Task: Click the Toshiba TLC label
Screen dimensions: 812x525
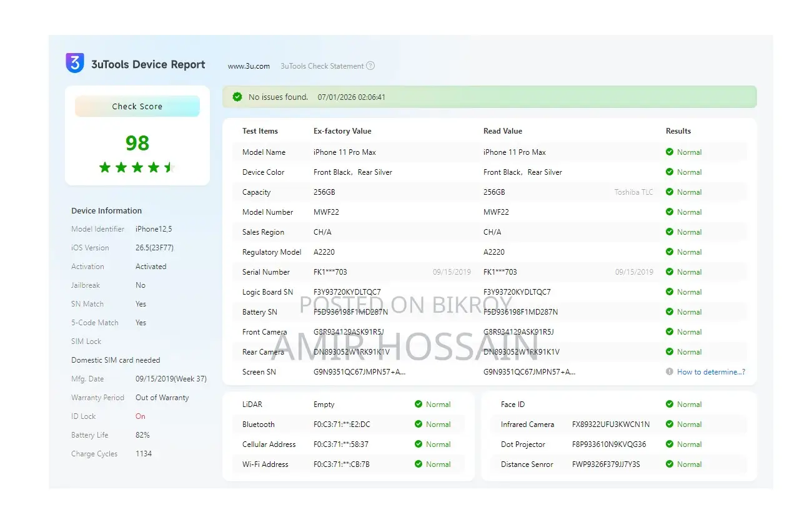Action: 633,192
